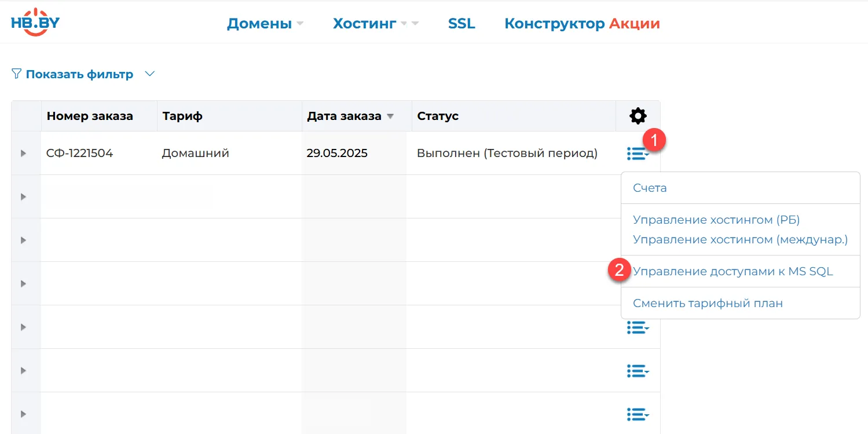The height and width of the screenshot is (434, 868).
Task: Collapse the Показать фильтр chevron
Action: [x=149, y=74]
